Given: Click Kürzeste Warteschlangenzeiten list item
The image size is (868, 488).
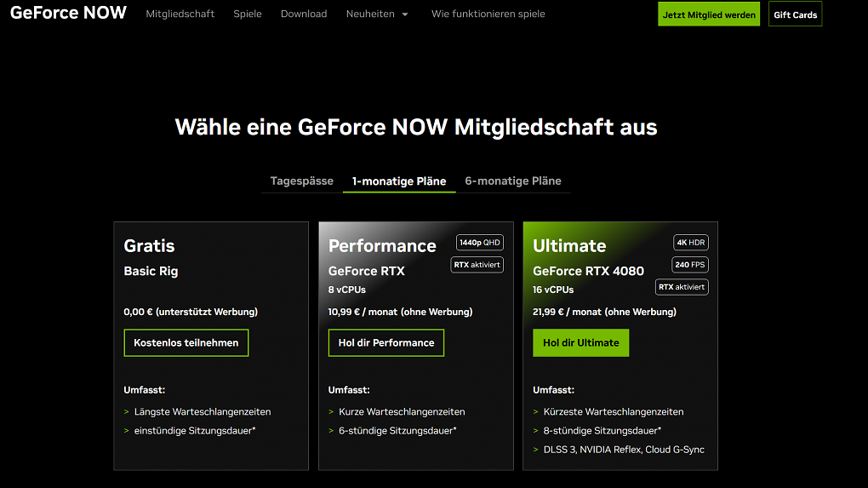Looking at the screenshot, I should coord(614,412).
